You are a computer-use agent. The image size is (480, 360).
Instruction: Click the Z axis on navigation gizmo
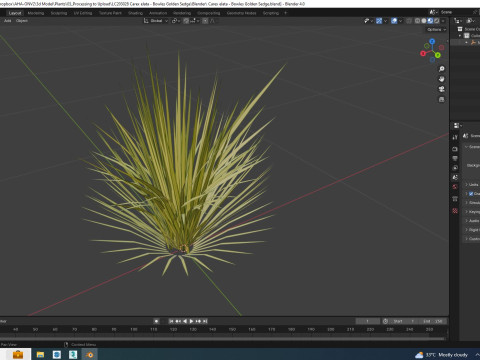click(432, 42)
